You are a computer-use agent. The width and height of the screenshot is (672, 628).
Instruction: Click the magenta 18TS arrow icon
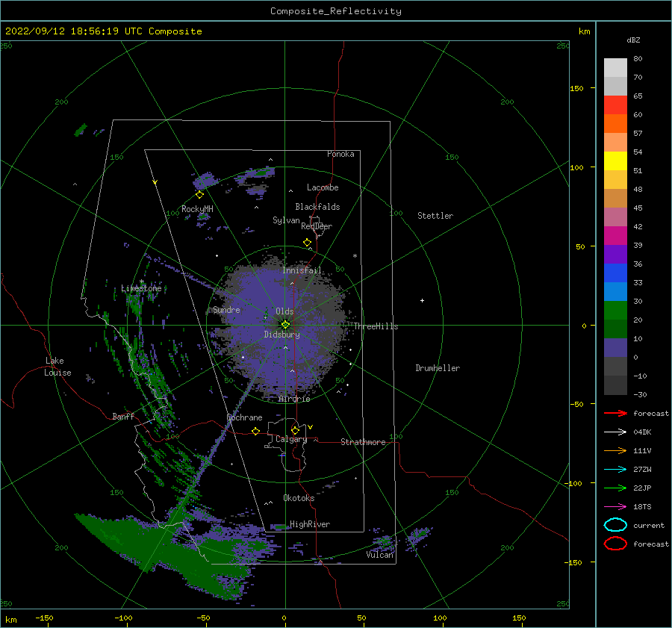(x=615, y=507)
